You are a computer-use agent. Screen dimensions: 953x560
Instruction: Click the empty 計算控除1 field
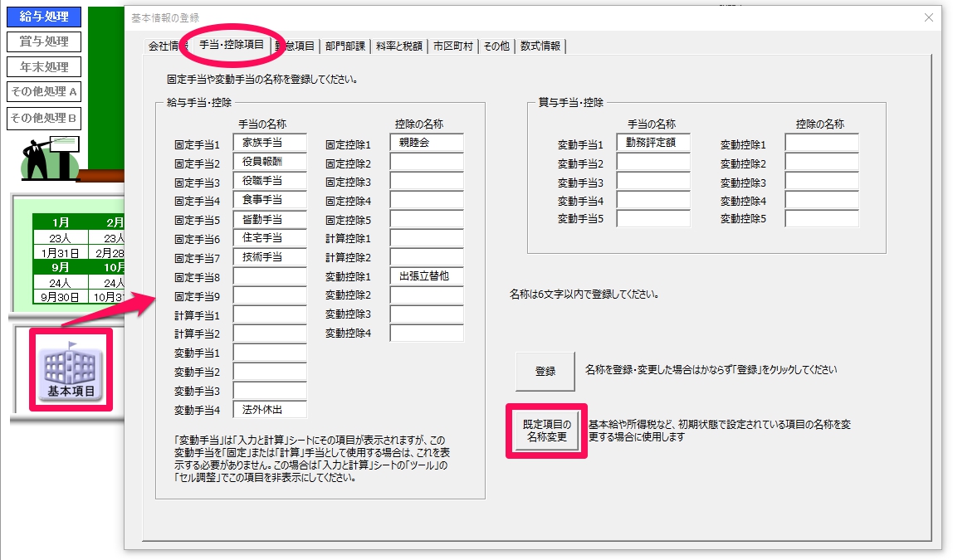[x=427, y=238]
